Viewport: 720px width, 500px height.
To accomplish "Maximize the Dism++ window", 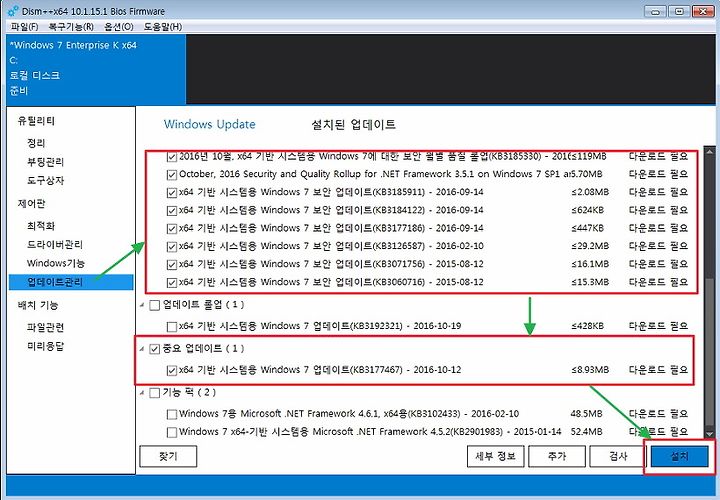I will click(679, 11).
